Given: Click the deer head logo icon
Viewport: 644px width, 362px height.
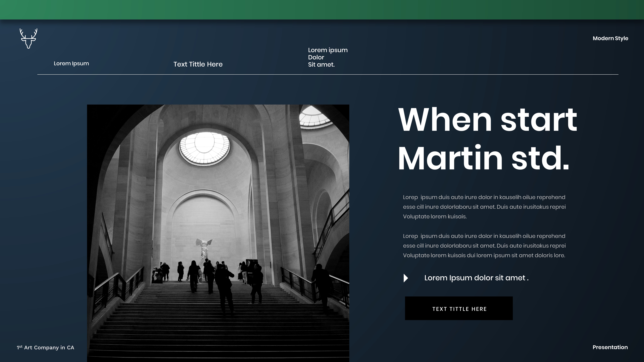Looking at the screenshot, I should [28, 39].
